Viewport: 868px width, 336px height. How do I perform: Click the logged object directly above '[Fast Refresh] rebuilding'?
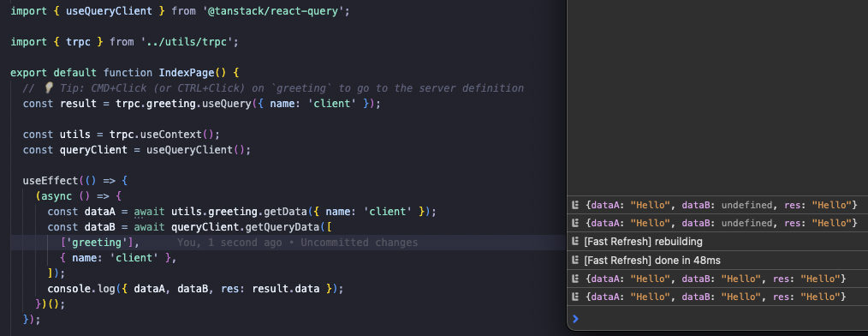pos(722,224)
